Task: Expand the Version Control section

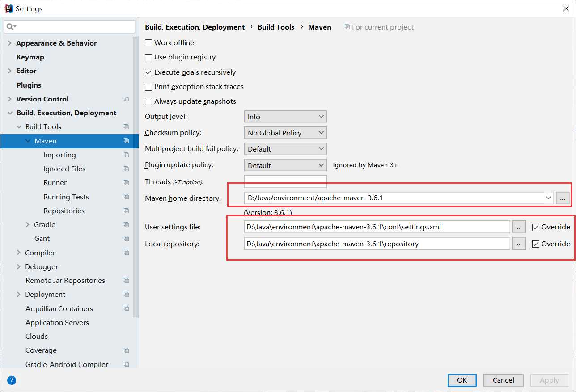Action: point(9,99)
